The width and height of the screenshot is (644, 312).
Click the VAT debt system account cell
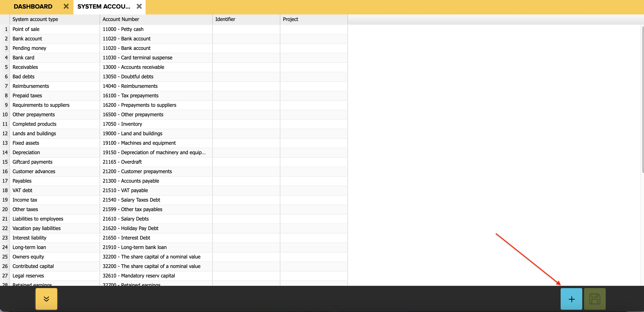[23, 190]
